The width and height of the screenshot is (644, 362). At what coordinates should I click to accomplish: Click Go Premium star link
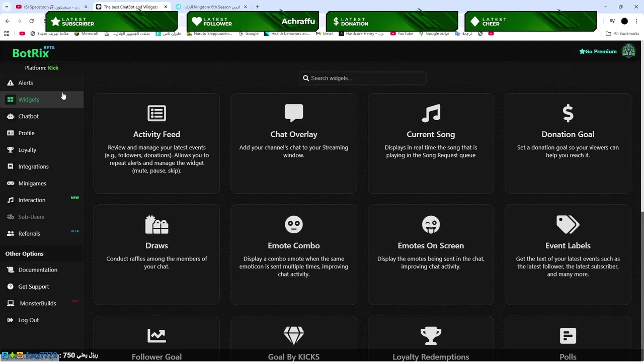coord(598,51)
